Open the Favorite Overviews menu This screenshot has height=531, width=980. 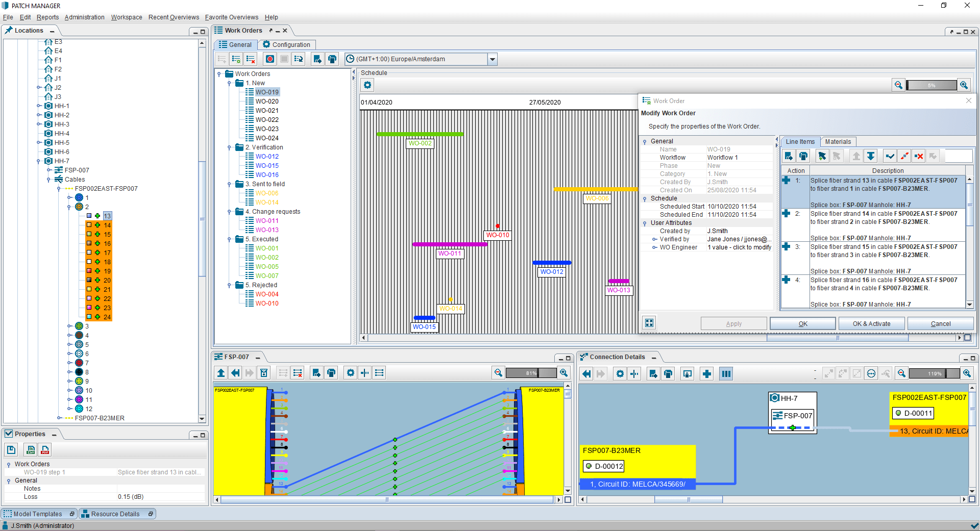click(x=232, y=17)
